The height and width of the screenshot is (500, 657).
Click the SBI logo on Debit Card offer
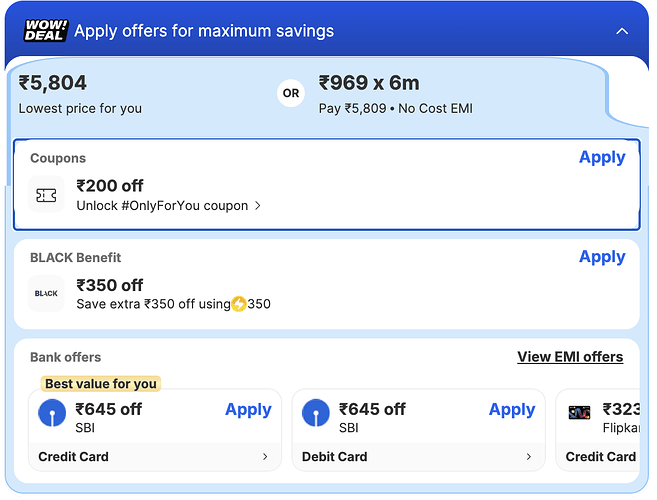pos(316,415)
